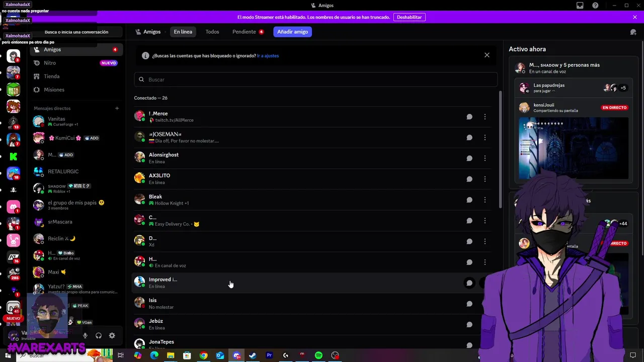Select AX3LITO in friends list
This screenshot has height=362, width=644.
coord(159,175)
